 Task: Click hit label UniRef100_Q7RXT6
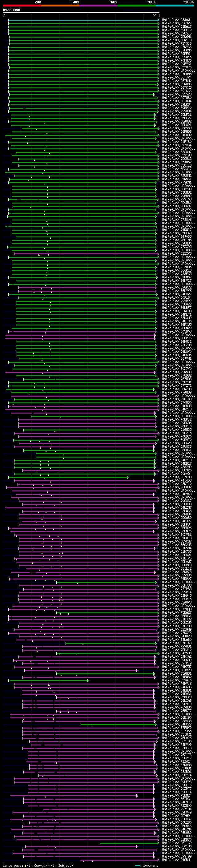(x=177, y=633)
